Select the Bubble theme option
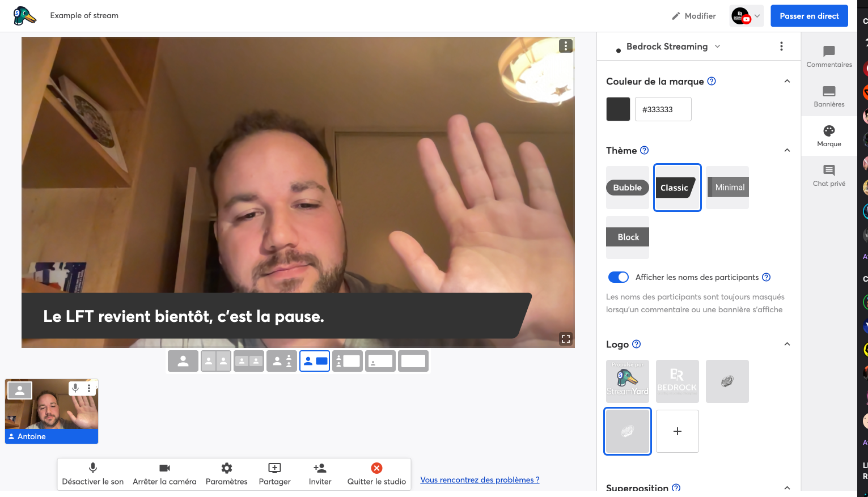Image resolution: width=868 pixels, height=497 pixels. 628,188
